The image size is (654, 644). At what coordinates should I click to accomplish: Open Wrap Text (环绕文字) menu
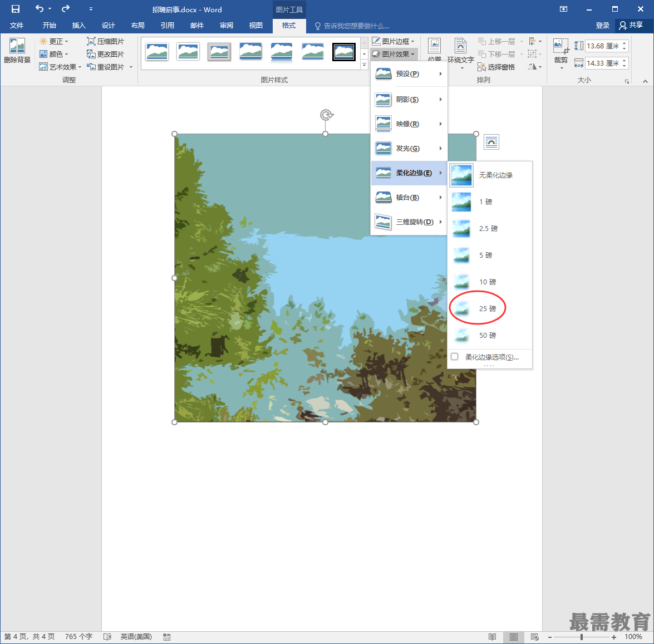(460, 53)
